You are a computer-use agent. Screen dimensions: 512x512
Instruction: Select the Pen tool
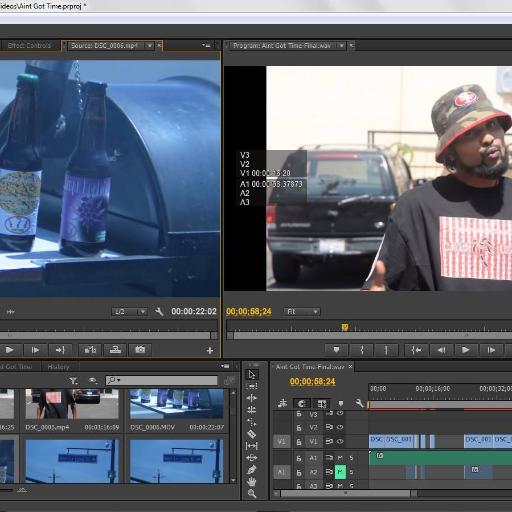(252, 470)
